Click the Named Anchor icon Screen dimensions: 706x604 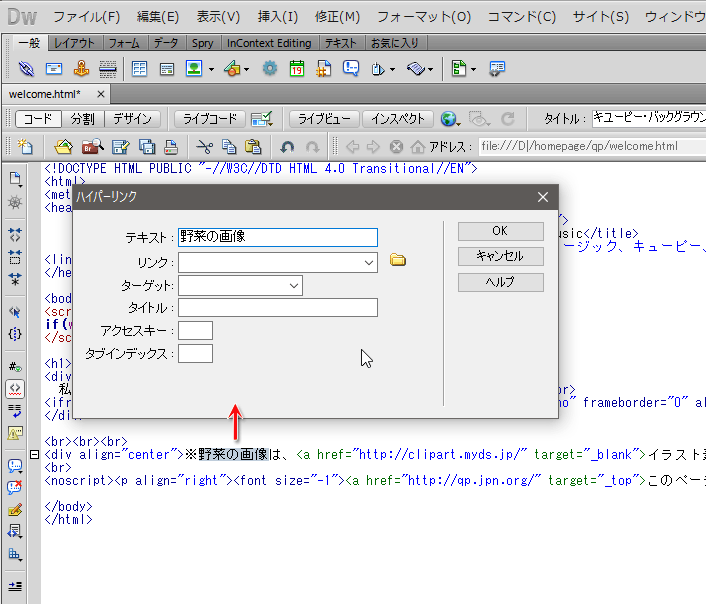click(81, 68)
